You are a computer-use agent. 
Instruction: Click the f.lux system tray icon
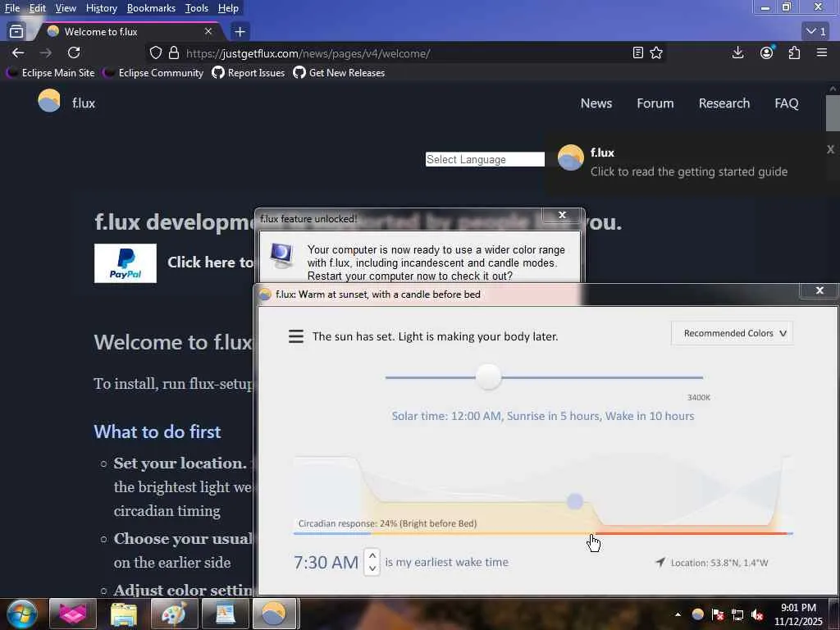click(x=697, y=614)
